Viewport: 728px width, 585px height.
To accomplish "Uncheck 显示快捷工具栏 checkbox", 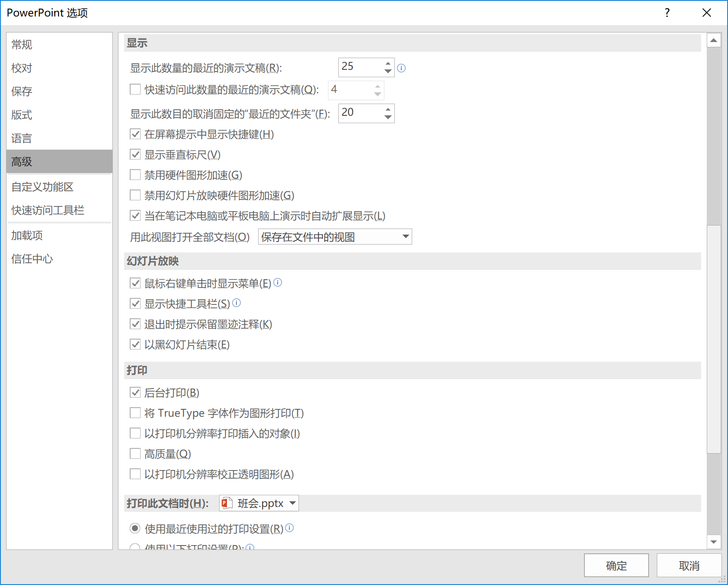I will 135,304.
